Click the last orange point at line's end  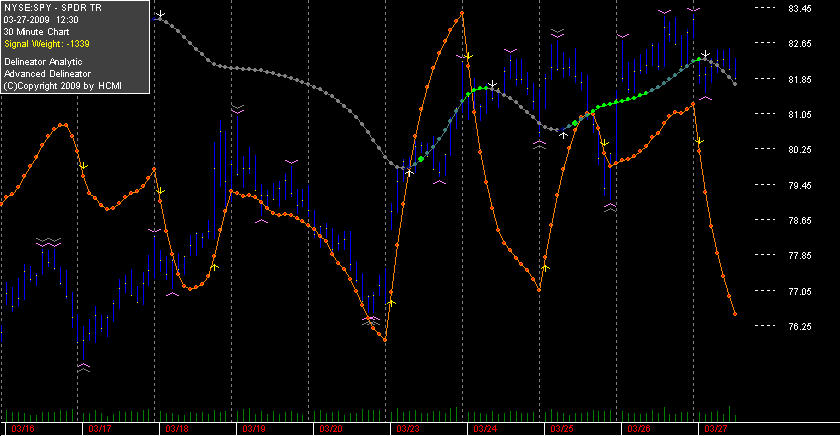(x=735, y=314)
